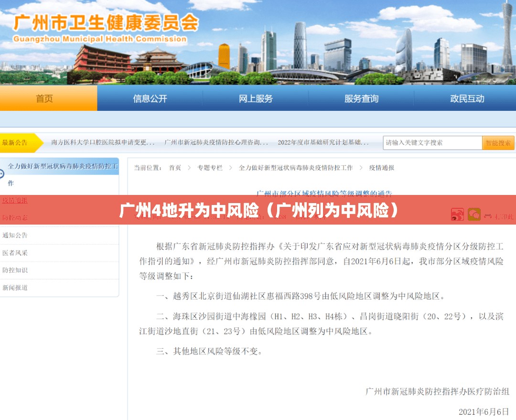516x420 pixels.
Task: Select 防控动态 in the sidebar
Action: point(15,217)
